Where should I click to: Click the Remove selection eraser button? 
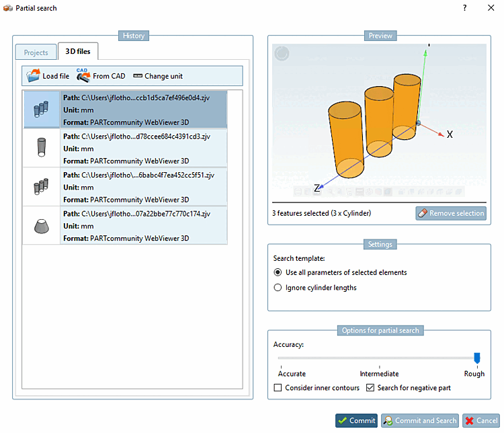tap(451, 213)
